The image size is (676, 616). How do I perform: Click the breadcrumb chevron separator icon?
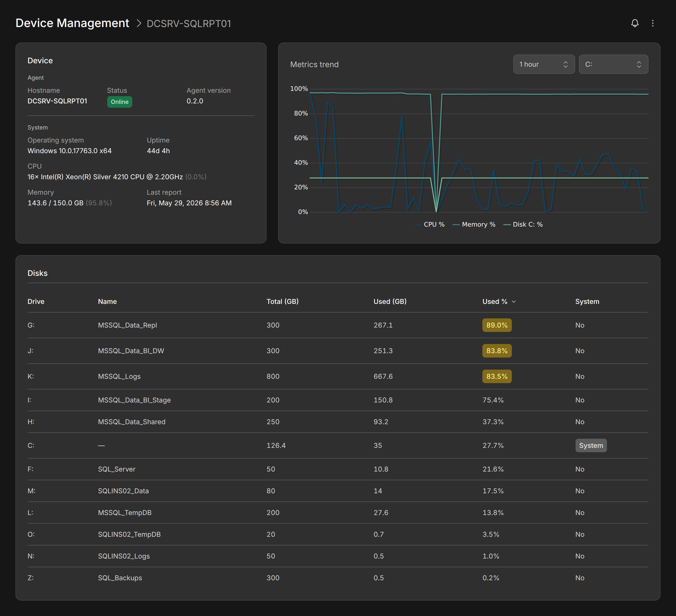(x=139, y=23)
